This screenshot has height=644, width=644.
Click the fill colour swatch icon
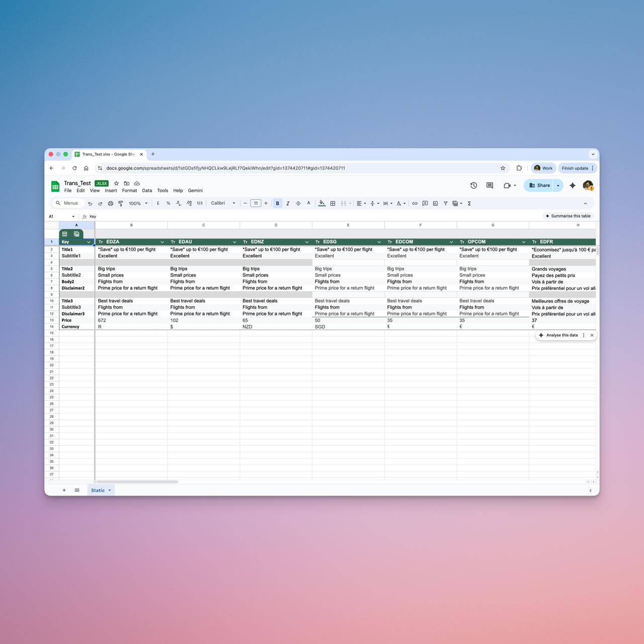[321, 203]
